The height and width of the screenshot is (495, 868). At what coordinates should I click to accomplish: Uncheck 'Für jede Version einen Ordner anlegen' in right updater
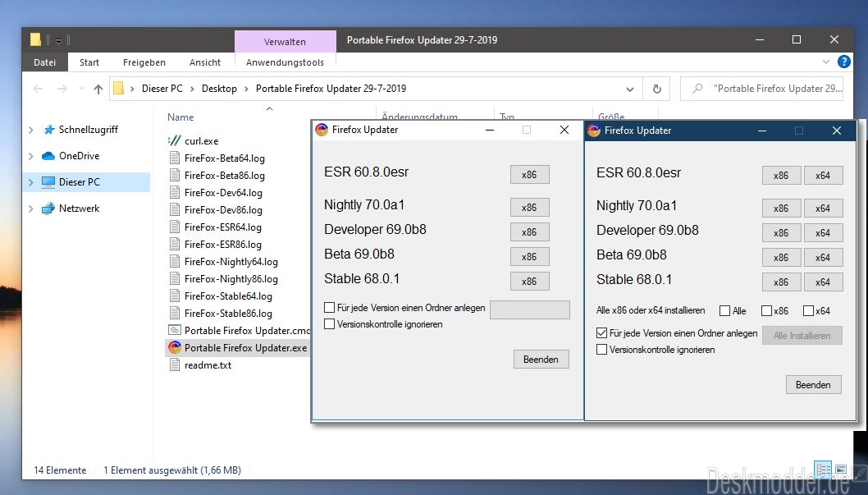(x=601, y=332)
